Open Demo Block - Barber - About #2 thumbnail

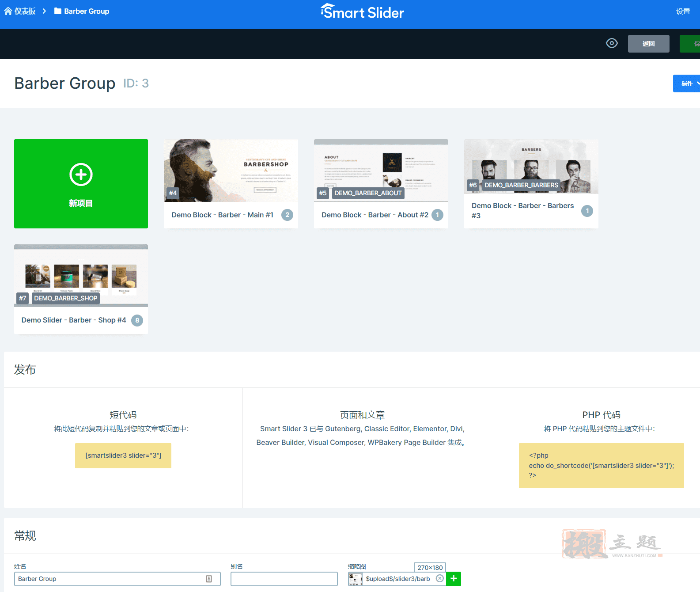pyautogui.click(x=381, y=171)
